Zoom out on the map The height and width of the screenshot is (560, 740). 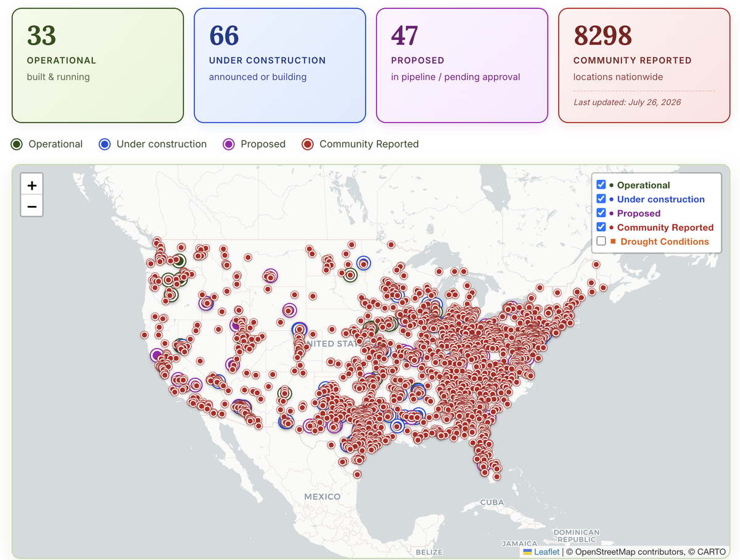click(x=32, y=207)
